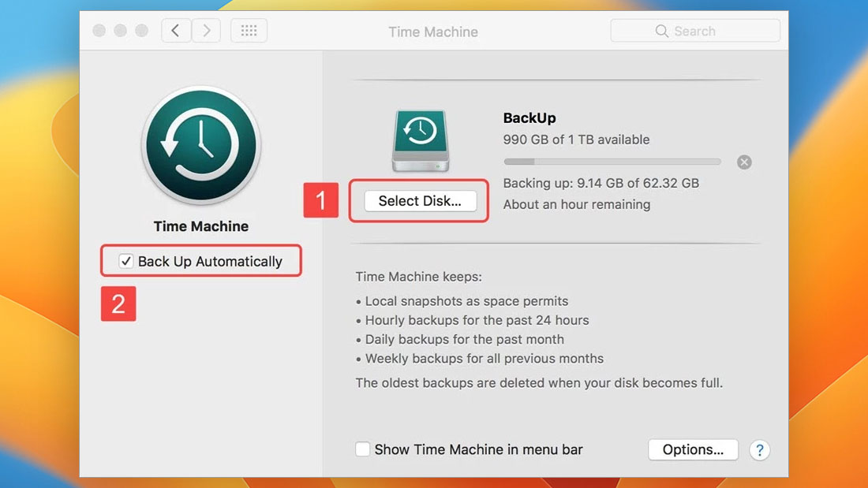
Task: Go forward with the right chevron
Action: [x=206, y=31]
